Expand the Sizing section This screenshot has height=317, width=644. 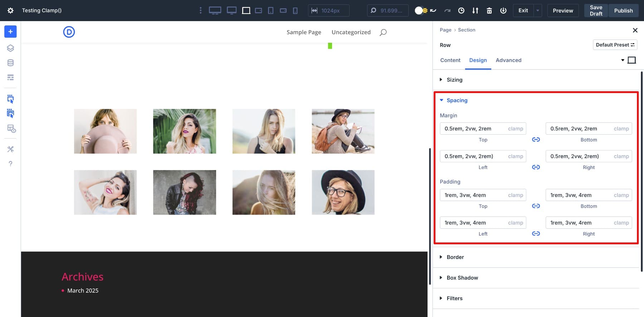click(454, 80)
